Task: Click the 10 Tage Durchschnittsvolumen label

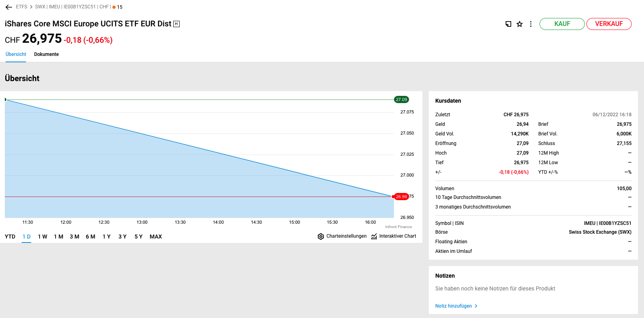Action: (468, 197)
